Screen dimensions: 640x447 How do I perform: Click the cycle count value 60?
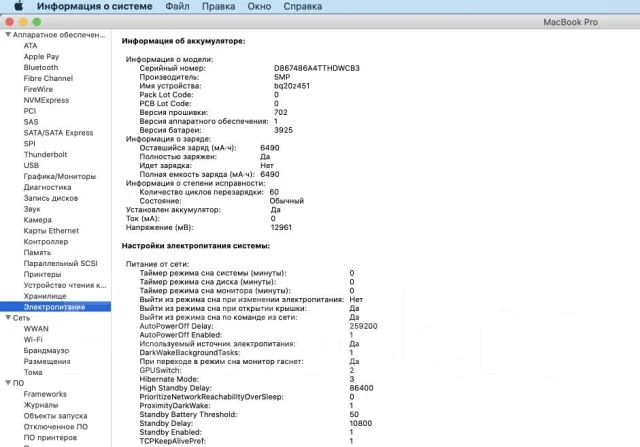tap(274, 192)
